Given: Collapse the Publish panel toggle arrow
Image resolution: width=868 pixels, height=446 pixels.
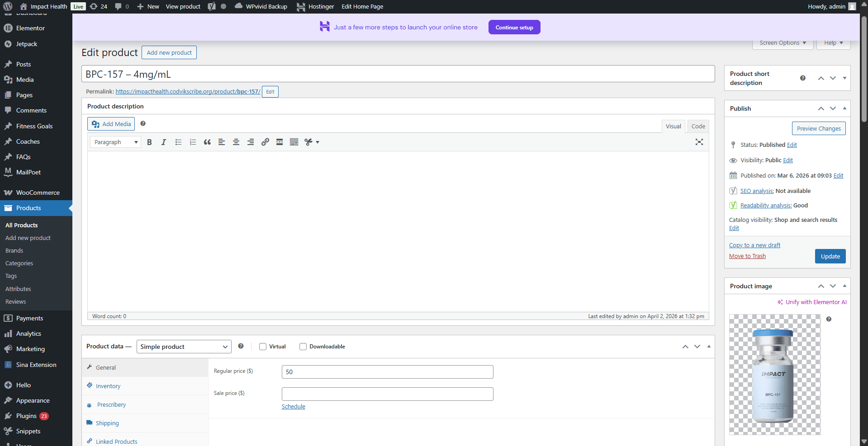Looking at the screenshot, I should pyautogui.click(x=844, y=108).
